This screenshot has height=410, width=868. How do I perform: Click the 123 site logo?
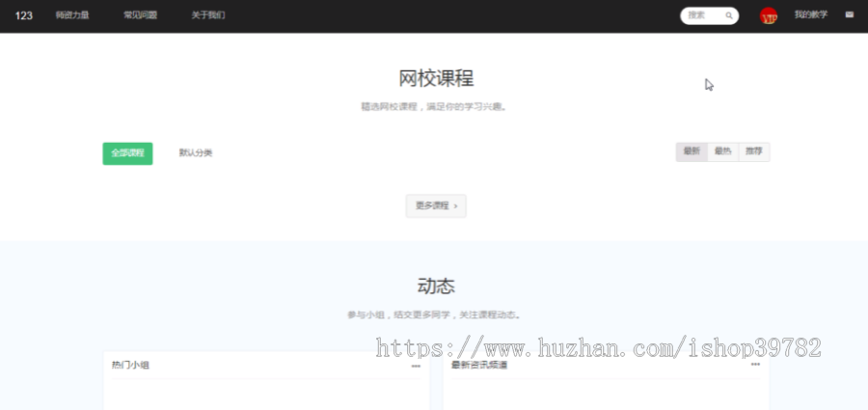pos(24,15)
